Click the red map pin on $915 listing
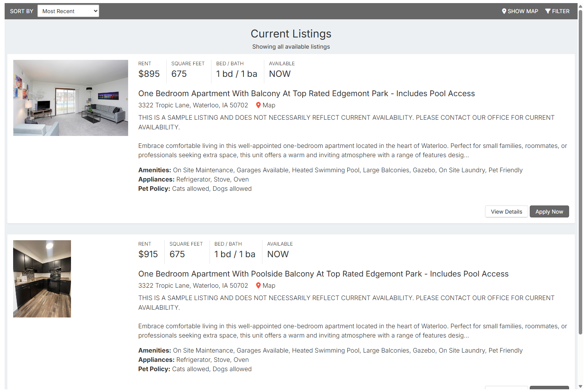 (259, 285)
